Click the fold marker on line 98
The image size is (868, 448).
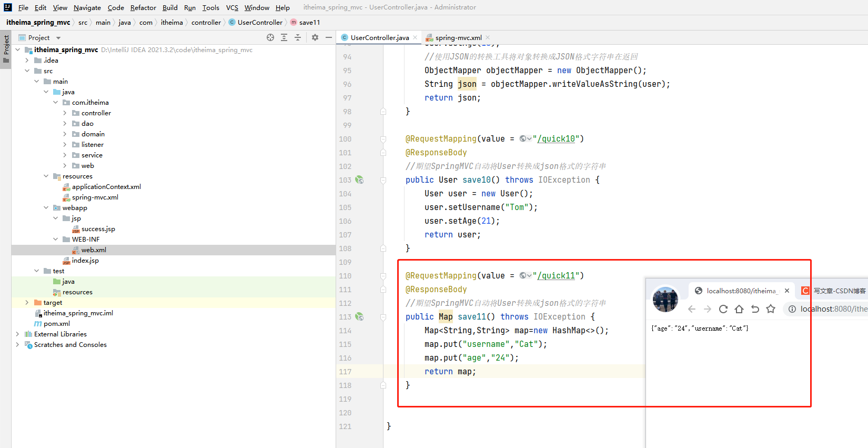(x=383, y=112)
